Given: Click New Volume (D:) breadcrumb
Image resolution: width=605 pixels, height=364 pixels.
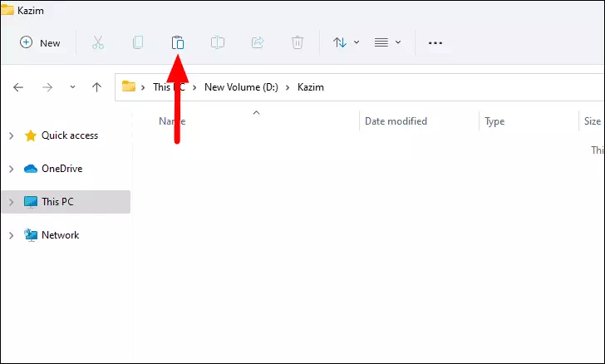Looking at the screenshot, I should click(x=241, y=87).
